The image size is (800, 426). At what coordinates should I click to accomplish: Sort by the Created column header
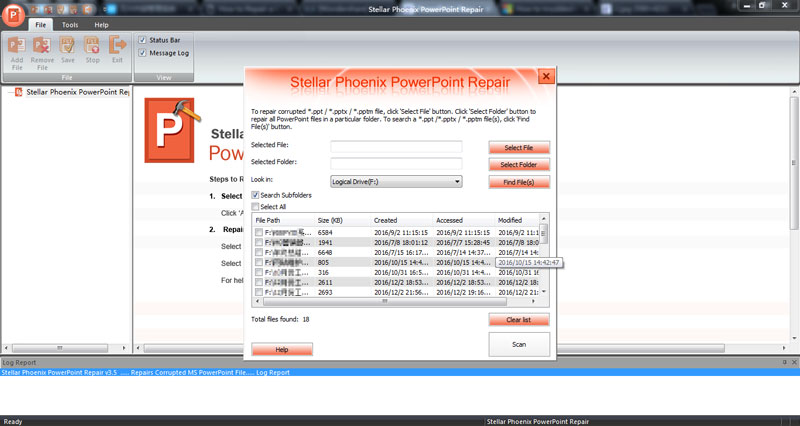pos(402,220)
